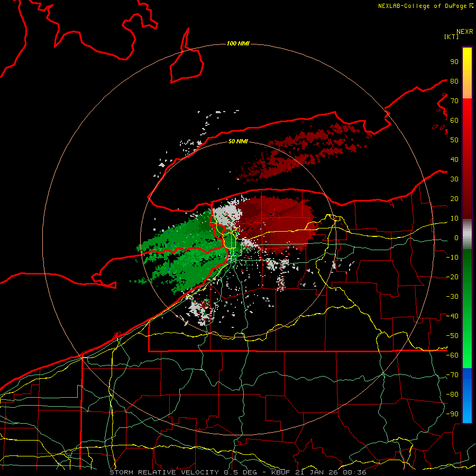Screen dimensions: 476x476
Task: Click the -40 value on the velocity scale
Action: pyautogui.click(x=452, y=316)
